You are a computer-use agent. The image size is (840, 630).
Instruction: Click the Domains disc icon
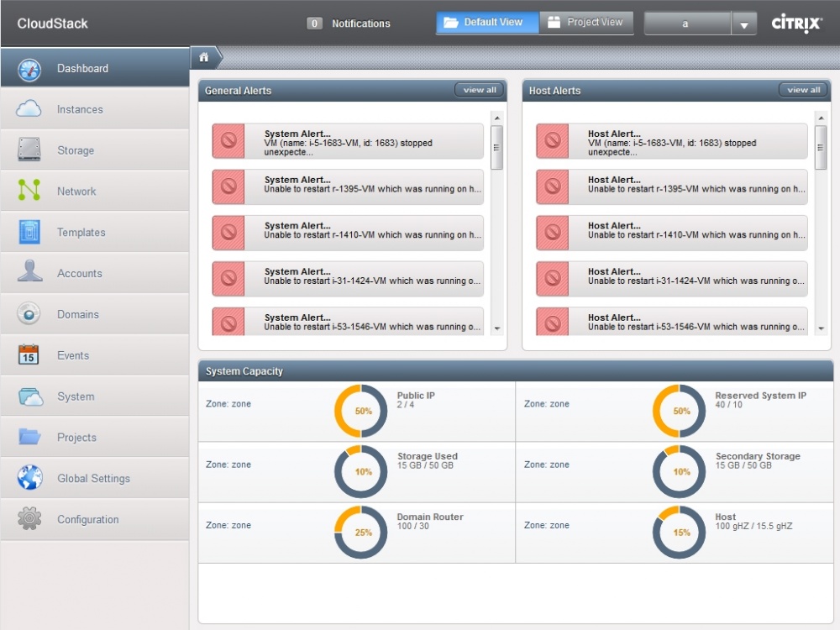29,314
